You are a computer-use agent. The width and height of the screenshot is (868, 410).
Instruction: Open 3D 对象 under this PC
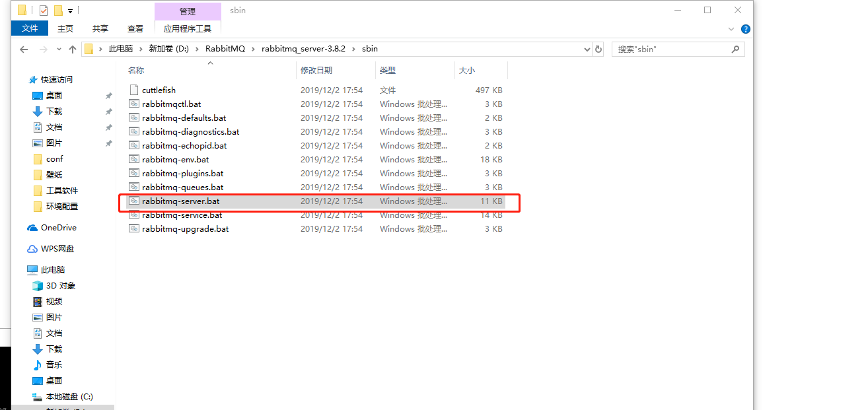point(61,285)
